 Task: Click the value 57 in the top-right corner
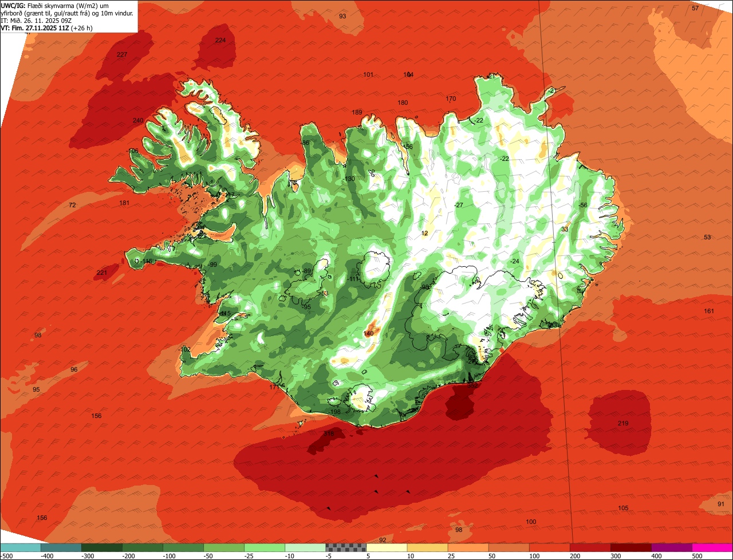695,8
